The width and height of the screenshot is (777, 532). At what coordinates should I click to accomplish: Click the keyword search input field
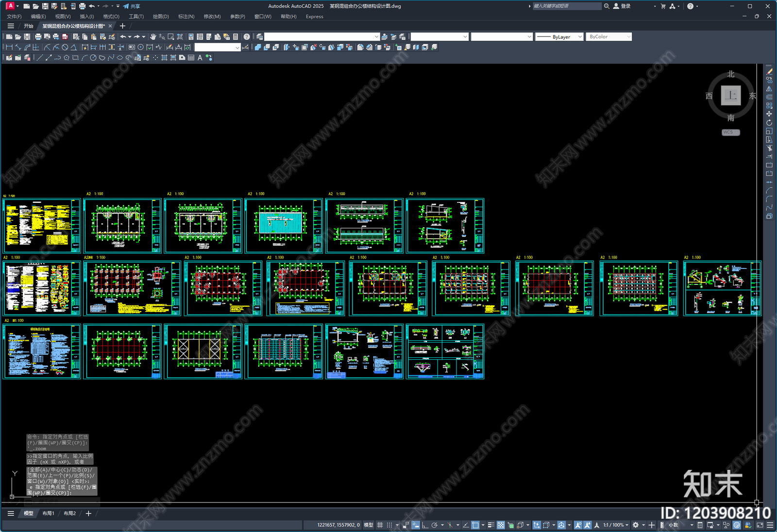click(566, 6)
